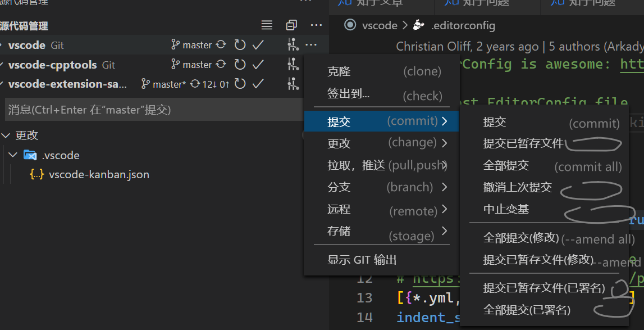This screenshot has height=330, width=644.
Task: Expand 分支 (branch) submenu
Action: [x=382, y=187]
